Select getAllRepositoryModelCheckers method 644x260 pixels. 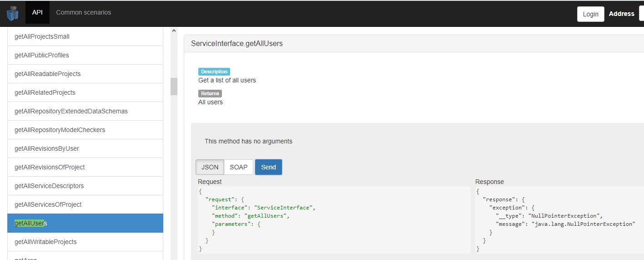point(85,130)
